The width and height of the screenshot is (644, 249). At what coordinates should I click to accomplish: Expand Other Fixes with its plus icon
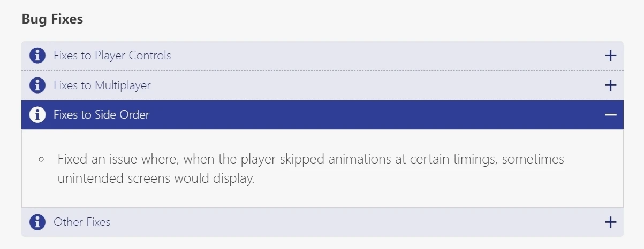(610, 222)
